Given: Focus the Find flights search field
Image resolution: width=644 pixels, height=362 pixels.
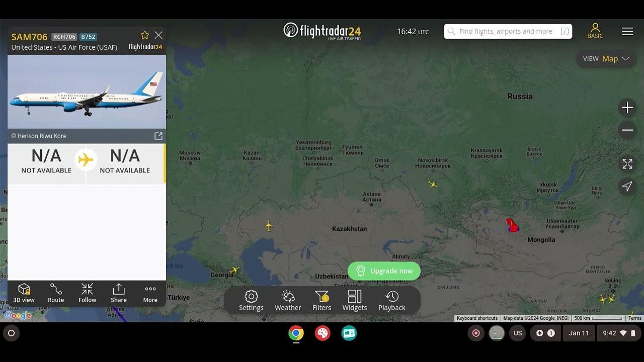Looking at the screenshot, I should point(508,31).
